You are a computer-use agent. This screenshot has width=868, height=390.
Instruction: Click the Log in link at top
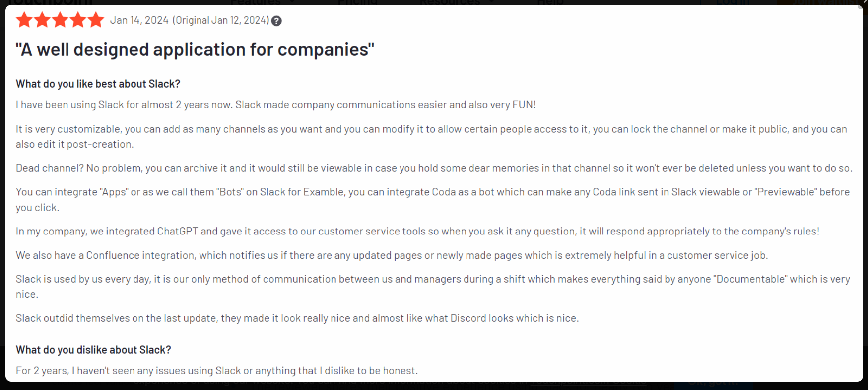coord(733,2)
